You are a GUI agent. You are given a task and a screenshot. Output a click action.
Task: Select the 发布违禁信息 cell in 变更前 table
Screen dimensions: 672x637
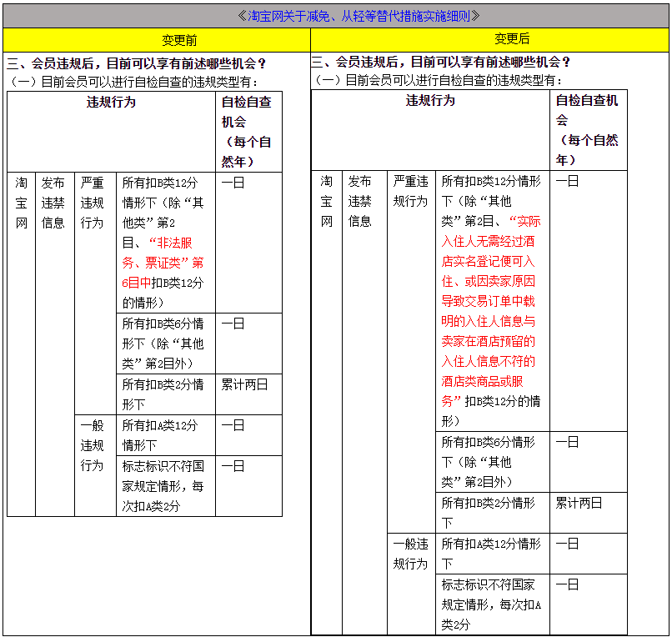pyautogui.click(x=55, y=344)
